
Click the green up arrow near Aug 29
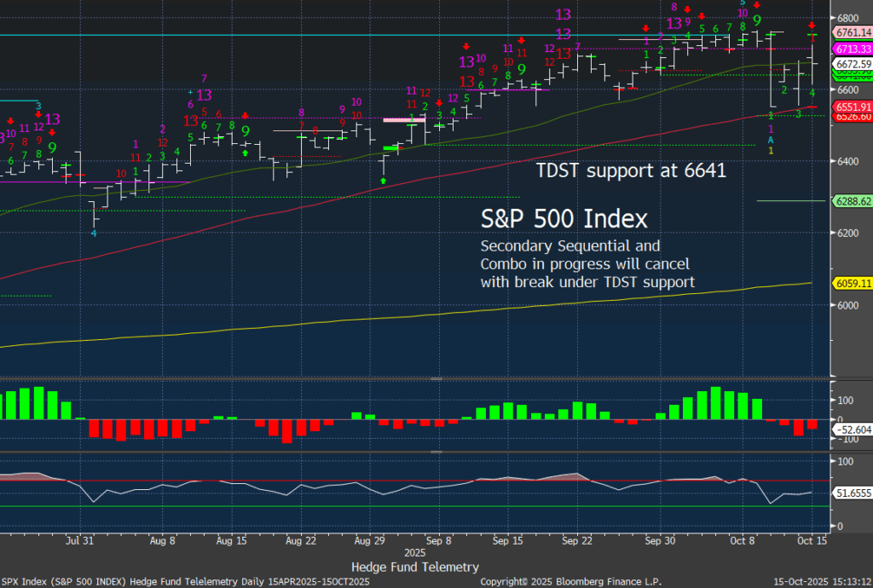pos(384,181)
